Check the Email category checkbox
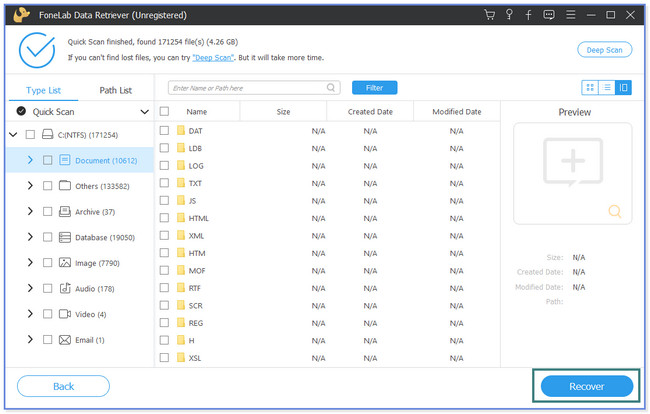The width and height of the screenshot is (650, 414). pos(48,340)
